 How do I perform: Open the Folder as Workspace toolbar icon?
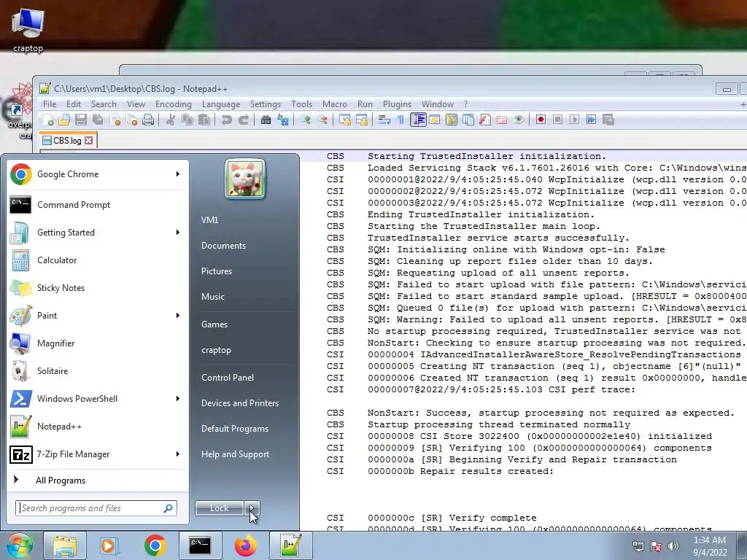click(x=502, y=120)
